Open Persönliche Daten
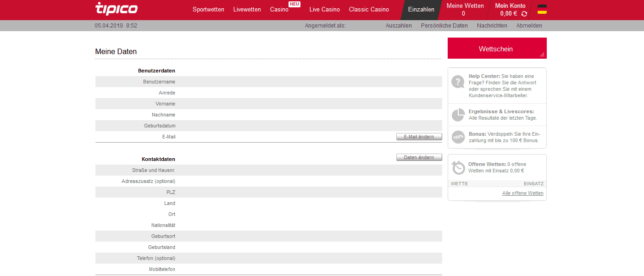Image resolution: width=644 pixels, height=276 pixels. click(x=444, y=26)
